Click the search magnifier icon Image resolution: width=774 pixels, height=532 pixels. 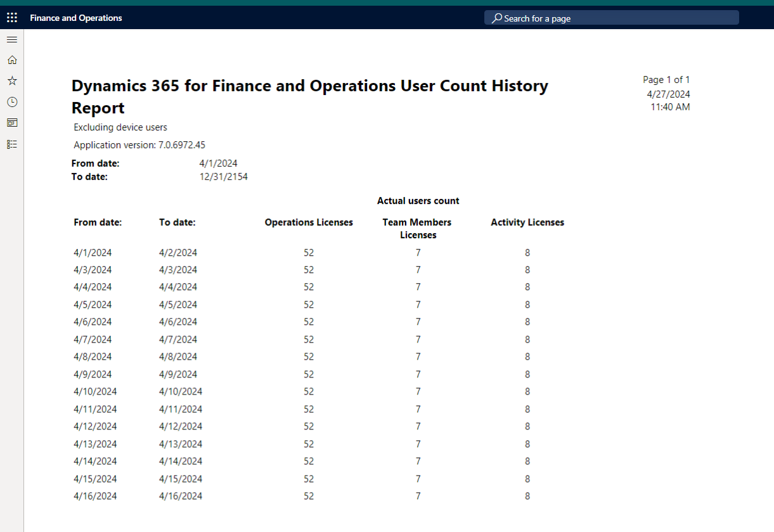[497, 18]
